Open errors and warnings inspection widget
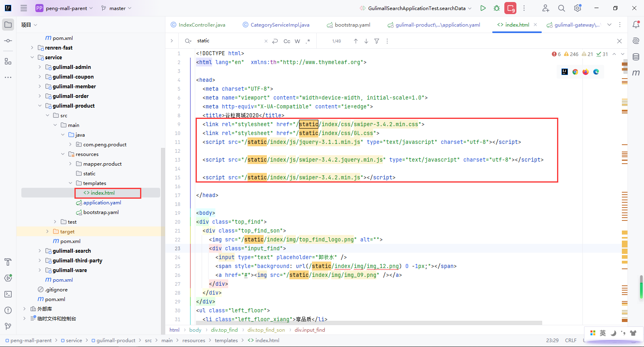This screenshot has height=347, width=644. pyautogui.click(x=580, y=54)
